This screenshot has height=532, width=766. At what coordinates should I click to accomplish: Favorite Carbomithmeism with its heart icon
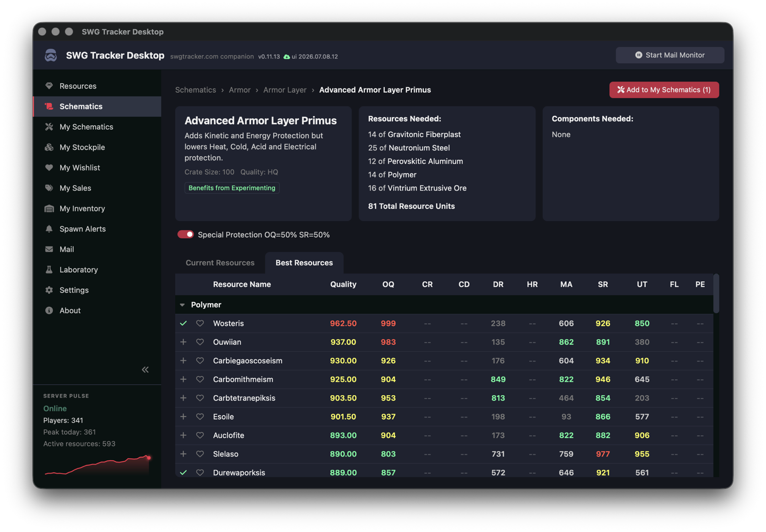[200, 379]
